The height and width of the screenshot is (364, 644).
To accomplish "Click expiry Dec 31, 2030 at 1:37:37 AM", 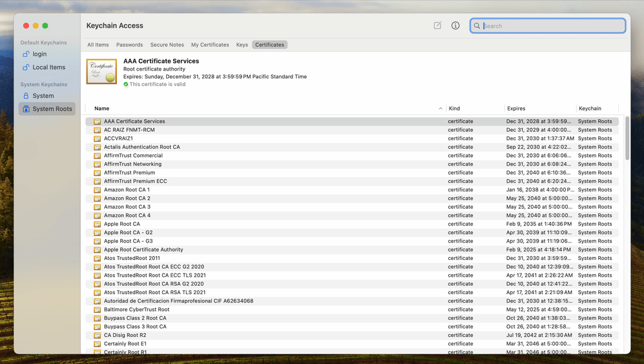I will pyautogui.click(x=540, y=138).
